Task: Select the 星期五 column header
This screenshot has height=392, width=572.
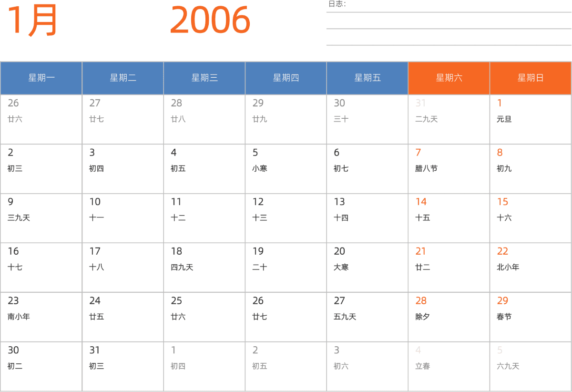Action: (x=368, y=78)
